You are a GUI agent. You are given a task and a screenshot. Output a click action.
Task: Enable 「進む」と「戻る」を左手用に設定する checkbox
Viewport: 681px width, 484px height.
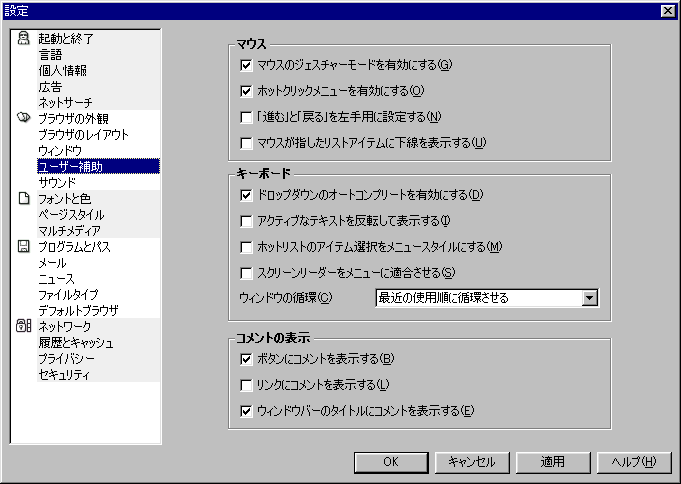(246, 117)
